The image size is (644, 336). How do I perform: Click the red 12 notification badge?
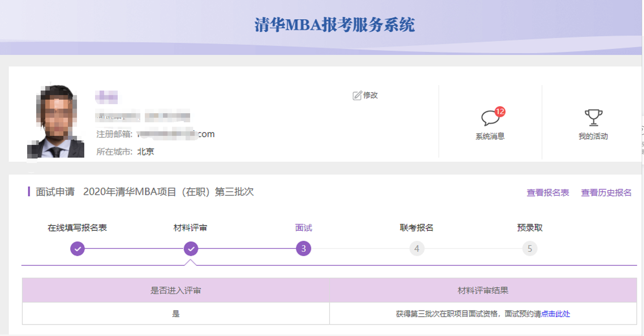[500, 112]
